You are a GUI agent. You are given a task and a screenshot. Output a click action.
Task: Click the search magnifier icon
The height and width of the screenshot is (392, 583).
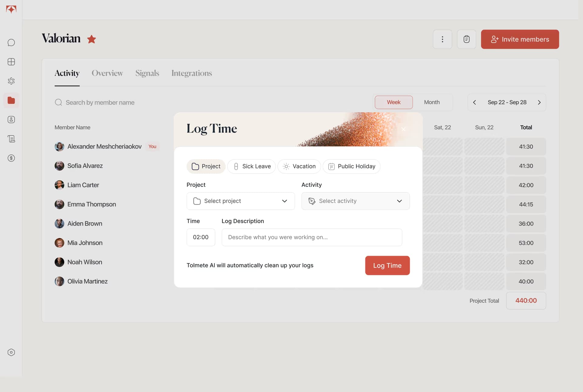coord(58,102)
